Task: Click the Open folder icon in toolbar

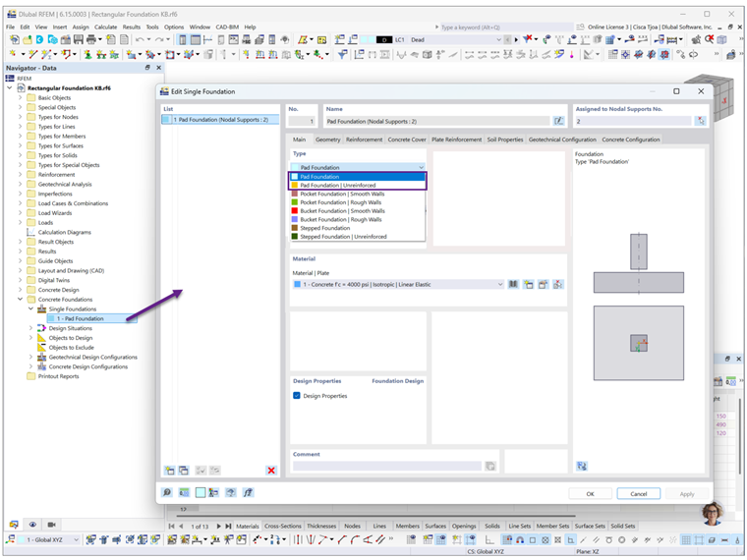Action: pyautogui.click(x=28, y=39)
